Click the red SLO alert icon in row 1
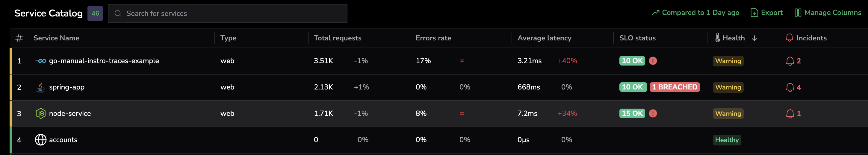This screenshot has width=868, height=155. tap(653, 61)
